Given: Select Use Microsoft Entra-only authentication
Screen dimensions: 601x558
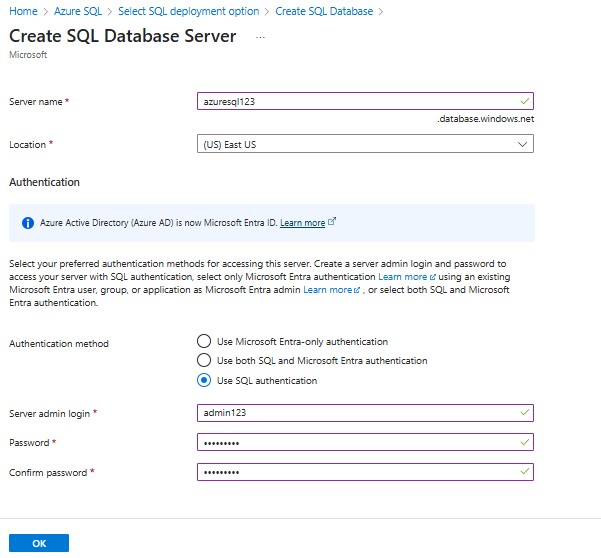Looking at the screenshot, I should pyautogui.click(x=204, y=341).
